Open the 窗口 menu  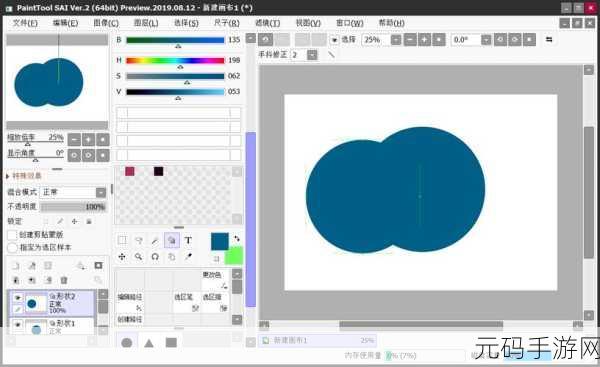tap(350, 23)
